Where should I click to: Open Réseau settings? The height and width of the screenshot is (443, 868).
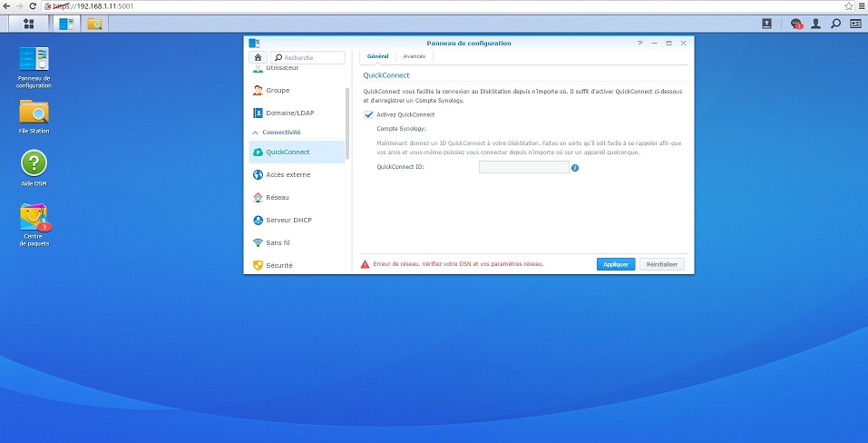pos(297,198)
